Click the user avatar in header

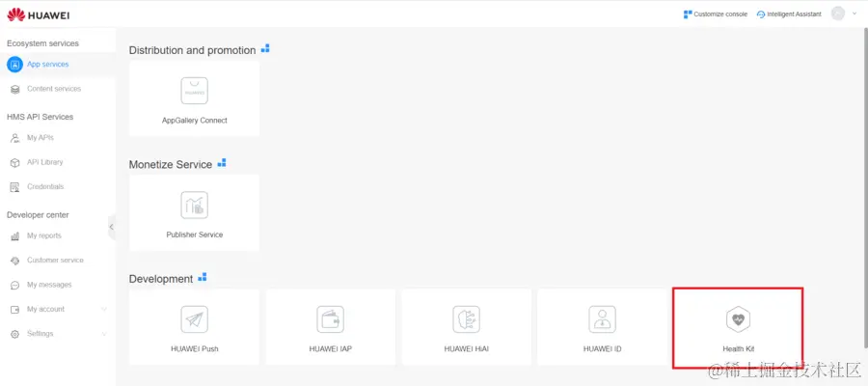coord(838,14)
